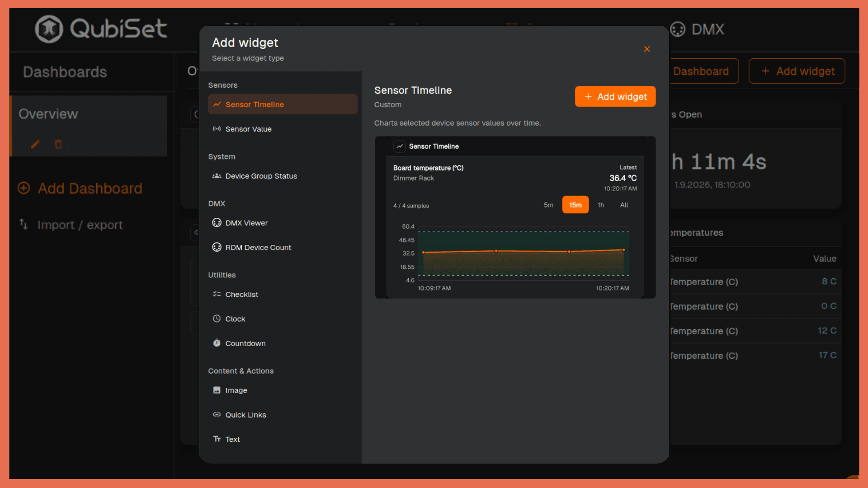The image size is (868, 488).
Task: Close the Add widget dialog
Action: point(647,49)
